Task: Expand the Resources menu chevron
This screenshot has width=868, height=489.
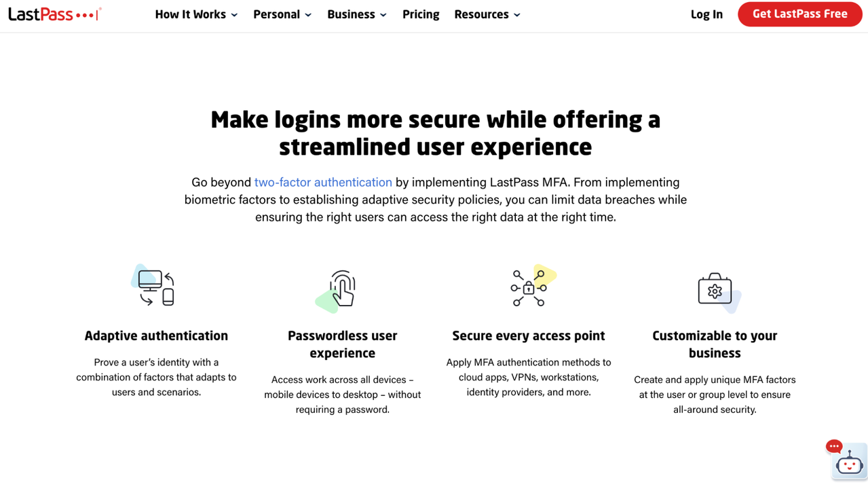Action: point(517,15)
